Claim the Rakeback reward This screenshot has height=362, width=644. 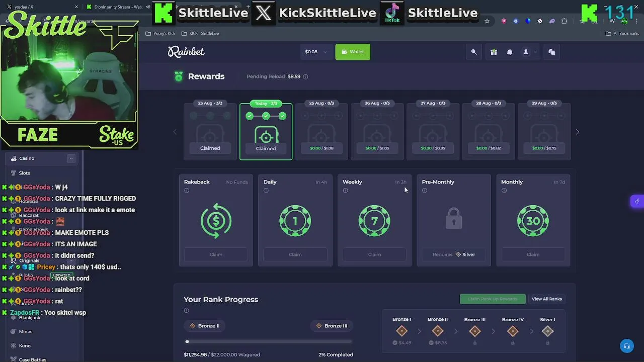(x=216, y=254)
